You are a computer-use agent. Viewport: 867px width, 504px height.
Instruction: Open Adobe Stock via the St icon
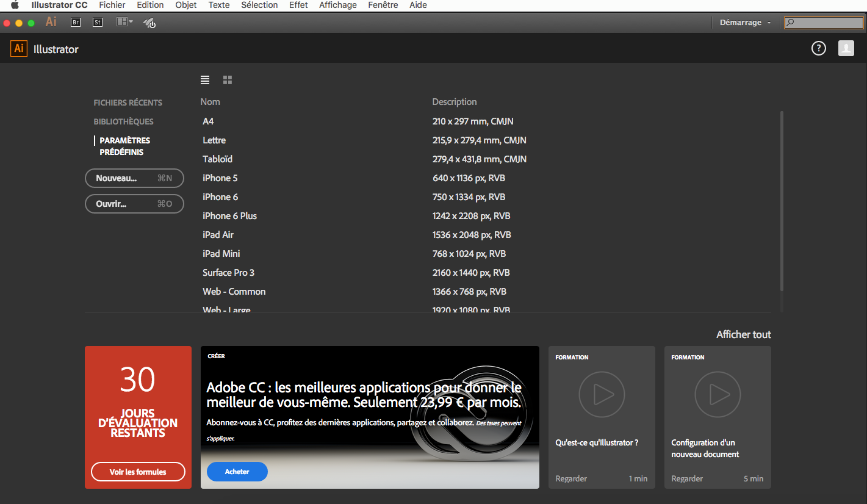click(x=98, y=23)
